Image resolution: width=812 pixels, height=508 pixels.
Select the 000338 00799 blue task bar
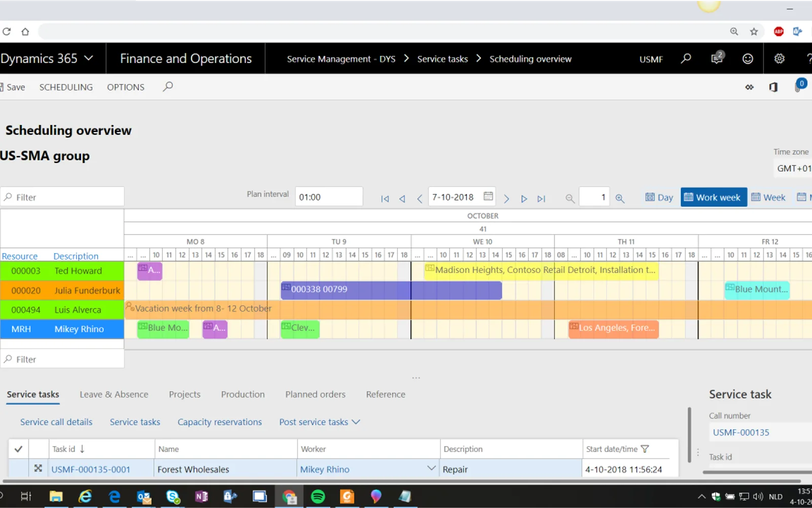[391, 290]
